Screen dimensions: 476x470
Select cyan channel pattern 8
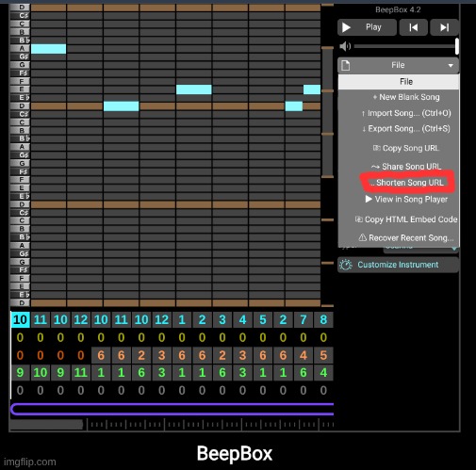click(323, 319)
